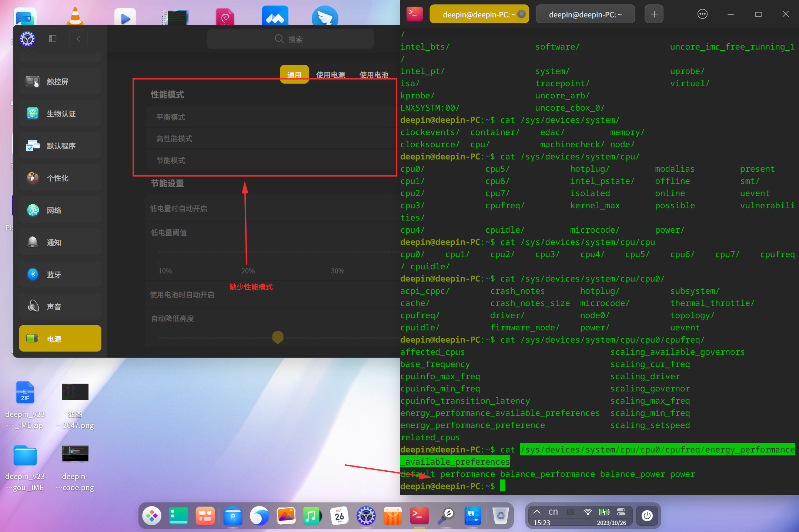
Task: Open the calendar showing October 26 in dock
Action: [339, 516]
